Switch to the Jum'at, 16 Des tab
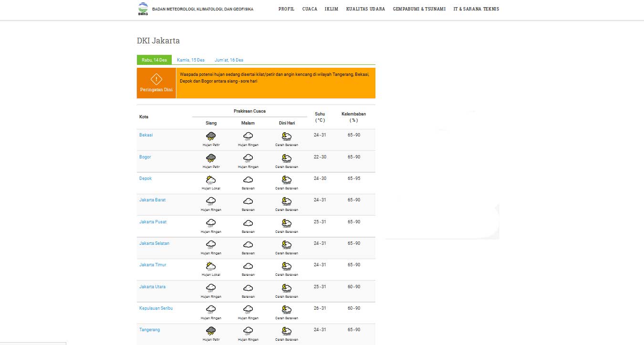This screenshot has width=644, height=345. pos(229,60)
